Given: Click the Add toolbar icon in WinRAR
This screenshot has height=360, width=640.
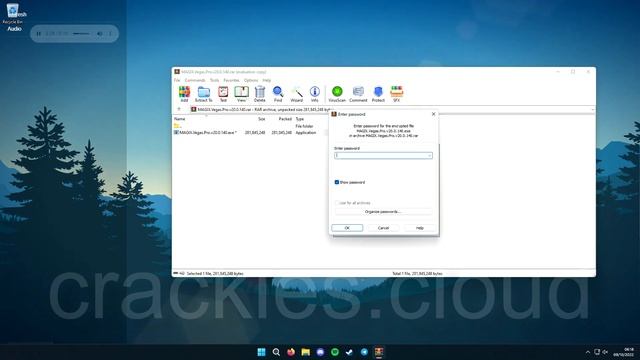Looking at the screenshot, I should pyautogui.click(x=184, y=94).
